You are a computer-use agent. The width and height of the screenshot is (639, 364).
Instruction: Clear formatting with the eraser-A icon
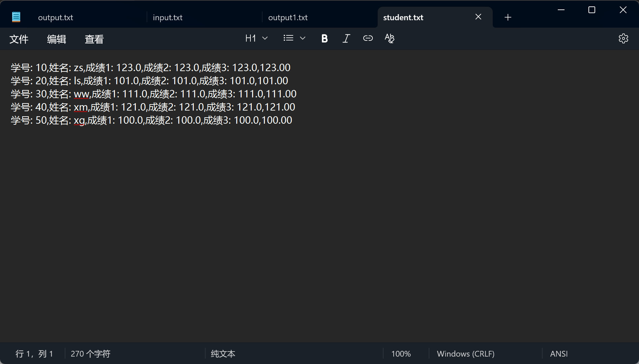389,38
